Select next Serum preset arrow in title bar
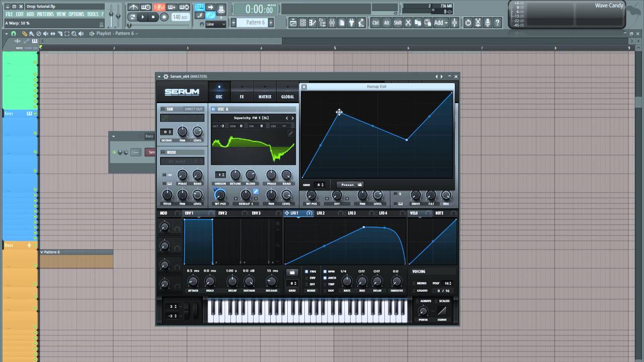This screenshot has width=644, height=362. [442, 76]
